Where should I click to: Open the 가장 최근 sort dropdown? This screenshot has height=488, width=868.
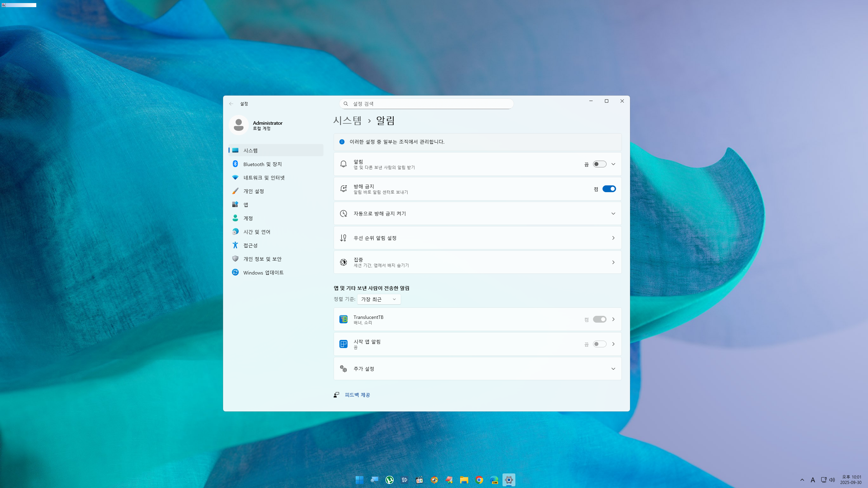(378, 299)
